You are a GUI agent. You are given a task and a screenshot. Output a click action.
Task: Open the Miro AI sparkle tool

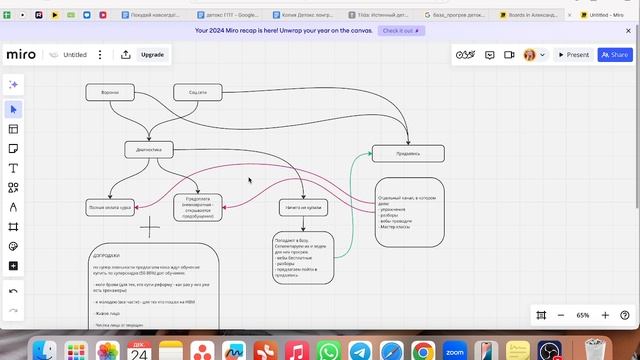13,84
